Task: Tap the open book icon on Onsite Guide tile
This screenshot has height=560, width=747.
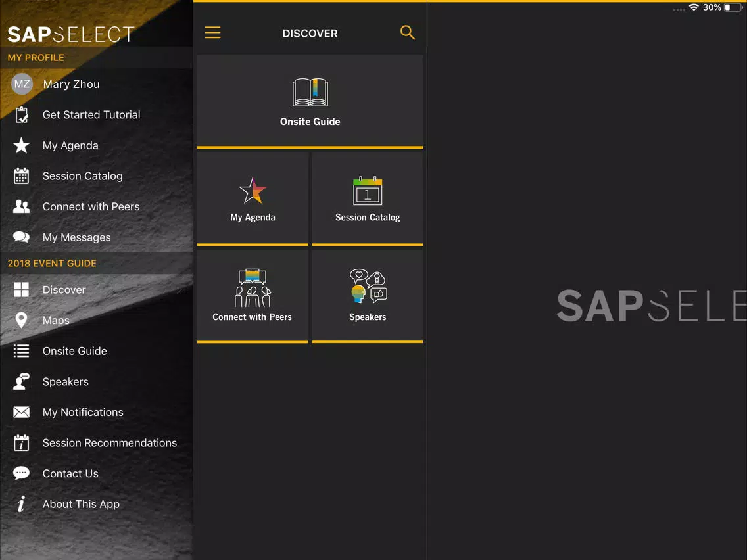Action: 310,92
